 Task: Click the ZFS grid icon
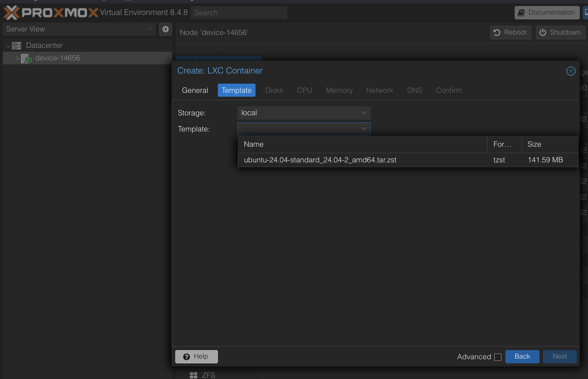point(193,375)
